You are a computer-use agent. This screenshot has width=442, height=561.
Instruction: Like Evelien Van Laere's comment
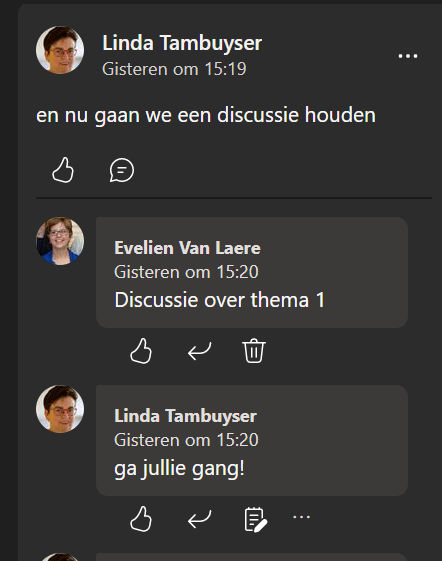(141, 351)
